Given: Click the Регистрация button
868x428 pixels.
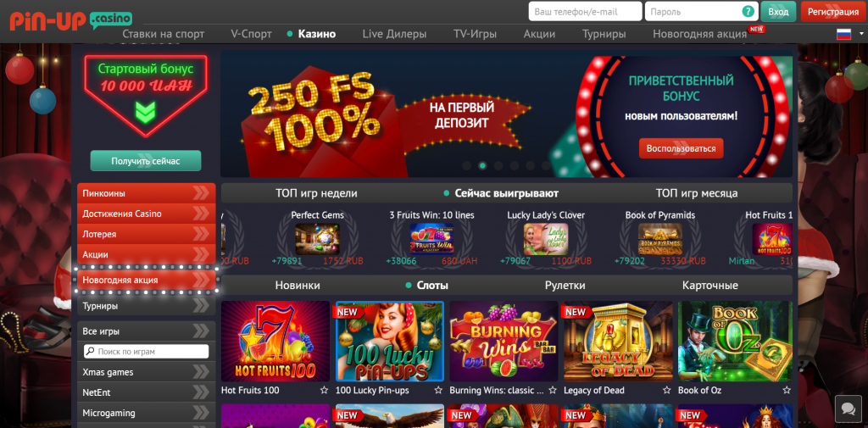Looking at the screenshot, I should pyautogui.click(x=832, y=12).
